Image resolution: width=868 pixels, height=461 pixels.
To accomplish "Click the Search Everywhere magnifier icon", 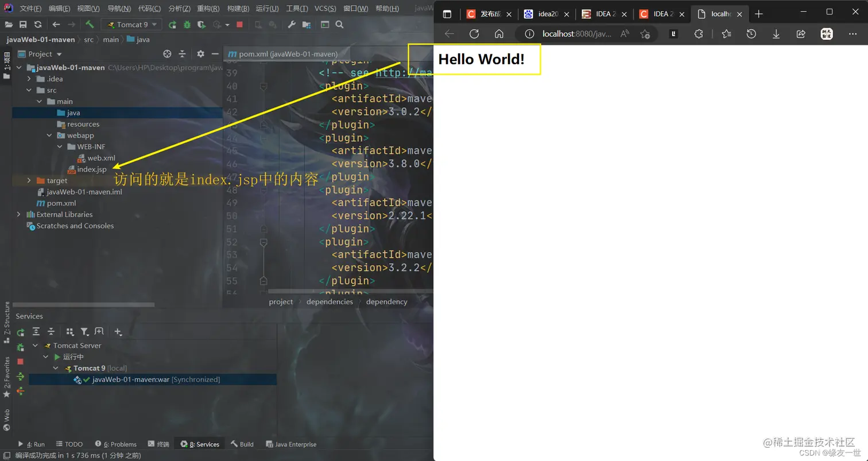I will click(340, 25).
